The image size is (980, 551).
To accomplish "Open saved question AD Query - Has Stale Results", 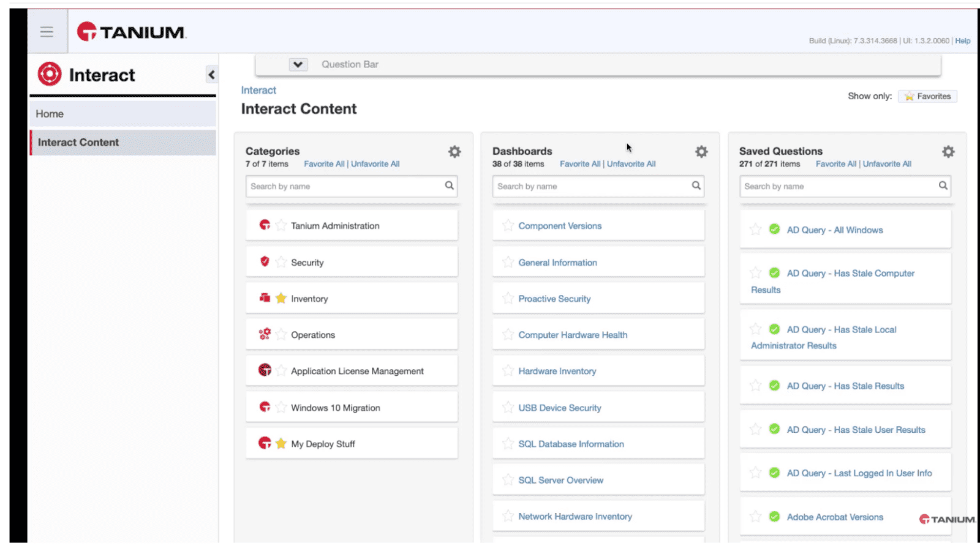I will pyautogui.click(x=845, y=386).
